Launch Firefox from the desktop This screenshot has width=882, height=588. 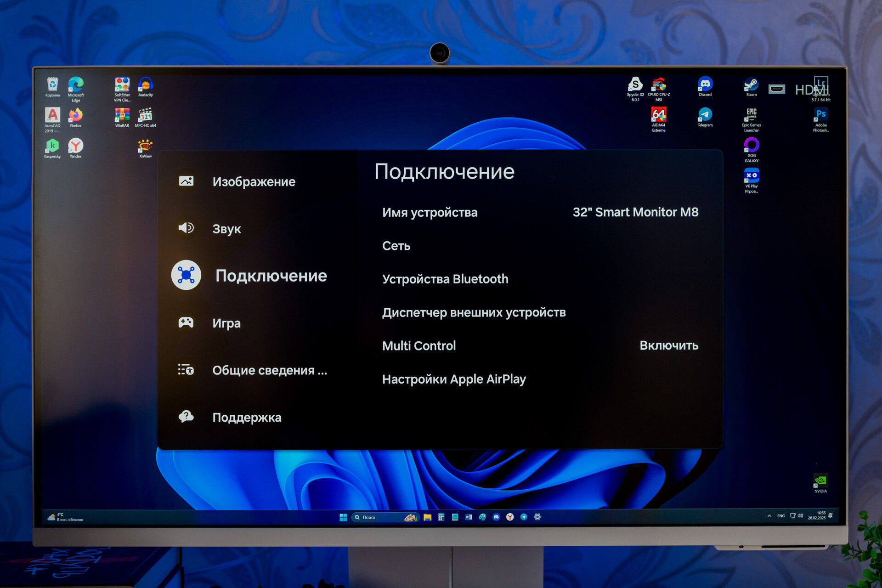click(x=76, y=118)
